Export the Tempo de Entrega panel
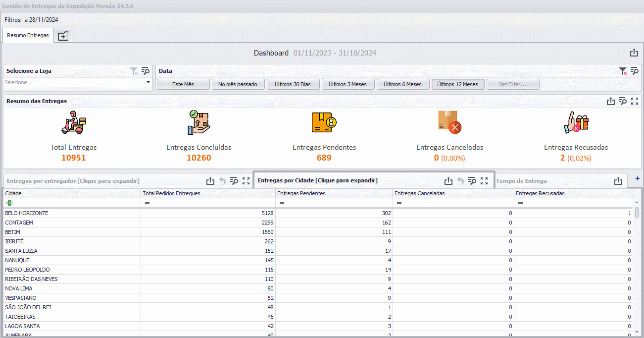644x338 pixels. tap(618, 181)
